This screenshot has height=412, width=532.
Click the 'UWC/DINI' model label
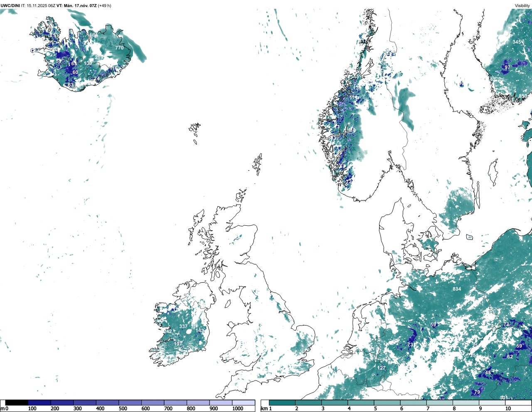pos(10,6)
